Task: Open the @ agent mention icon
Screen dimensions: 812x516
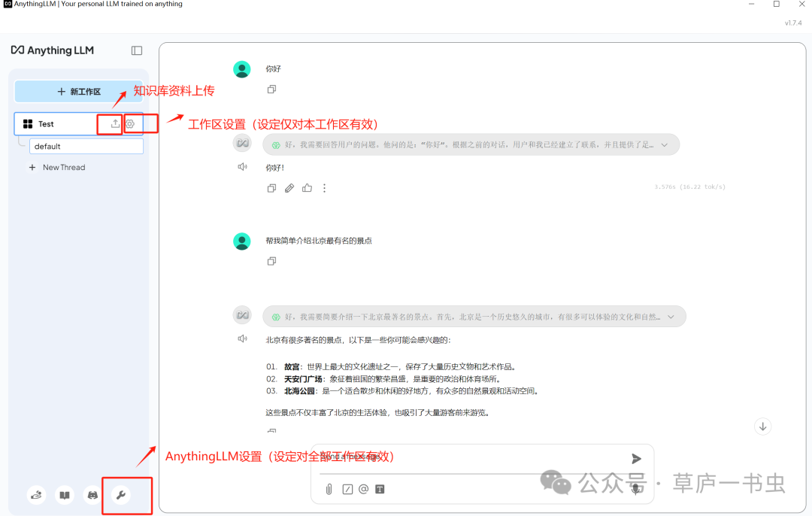Action: 364,489
